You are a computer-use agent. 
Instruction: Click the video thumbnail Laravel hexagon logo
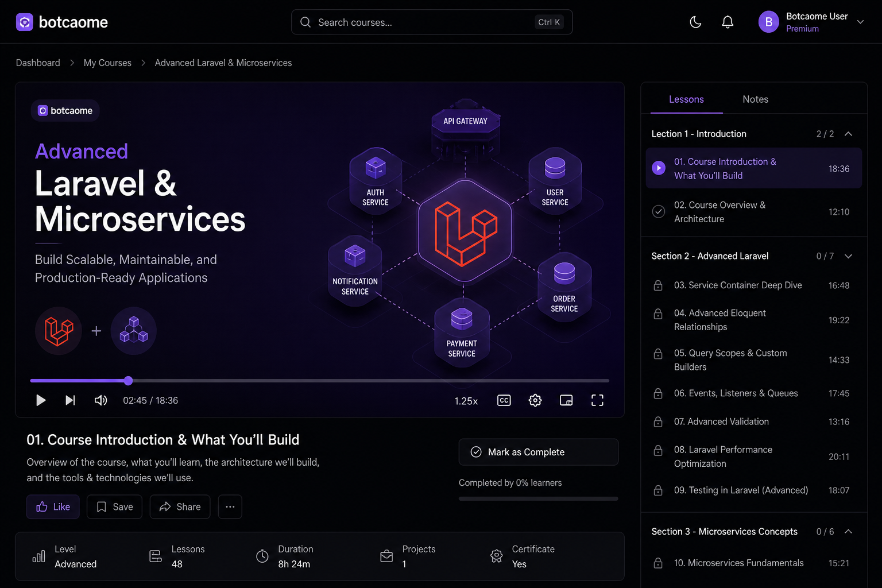465,231
